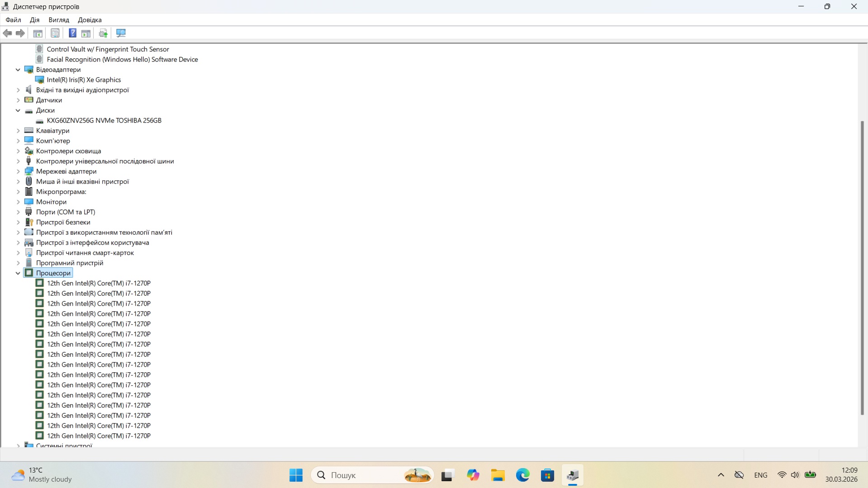The width and height of the screenshot is (868, 488).
Task: Select the Intel(R) Iris(R) Xe Graphics device
Action: coord(84,80)
